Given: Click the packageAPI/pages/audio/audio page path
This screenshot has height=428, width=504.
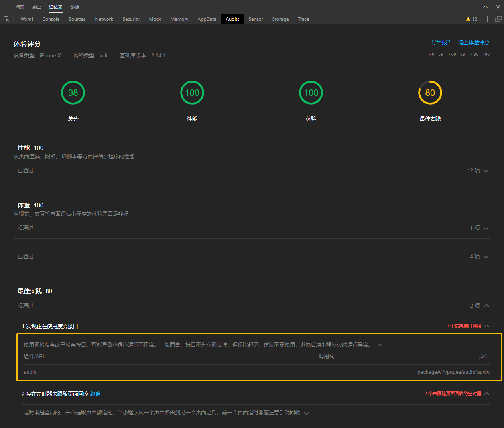Looking at the screenshot, I should click(x=453, y=372).
